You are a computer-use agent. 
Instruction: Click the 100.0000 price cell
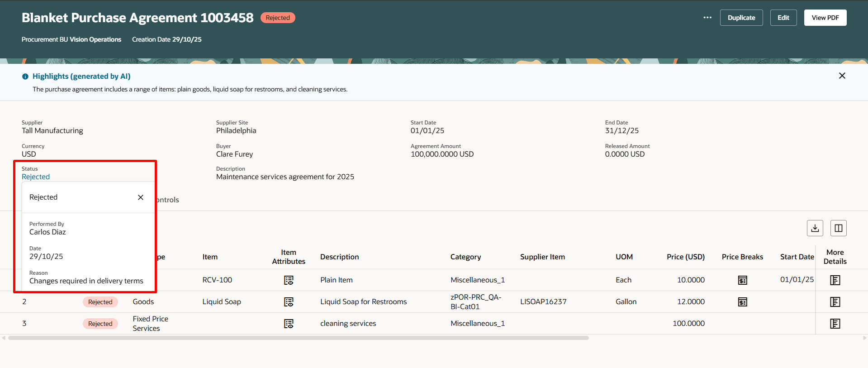(x=688, y=323)
